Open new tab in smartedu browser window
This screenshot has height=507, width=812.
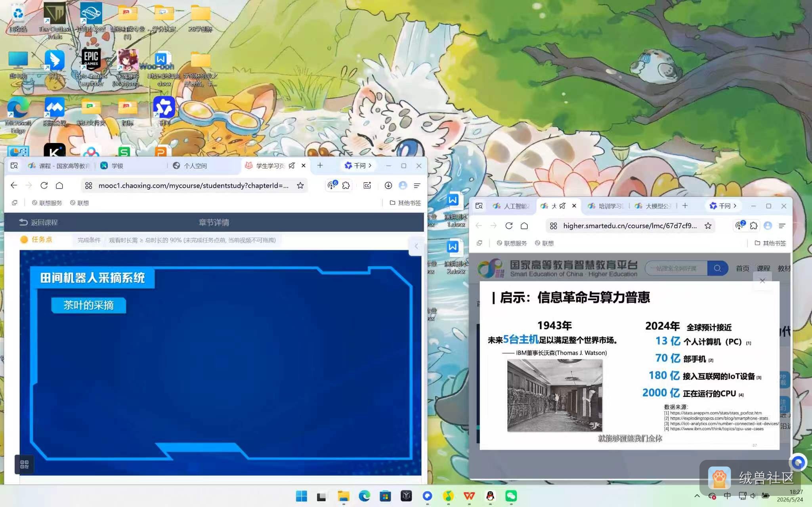[685, 206]
